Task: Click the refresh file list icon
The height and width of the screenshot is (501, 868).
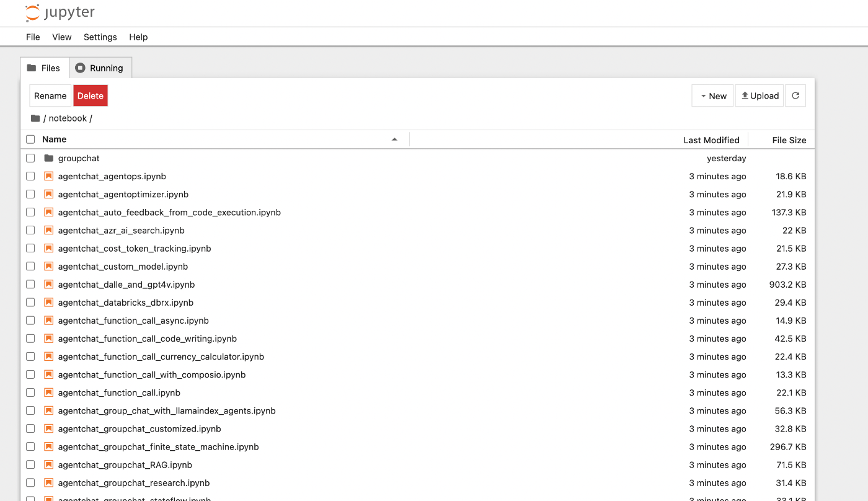Action: tap(795, 95)
